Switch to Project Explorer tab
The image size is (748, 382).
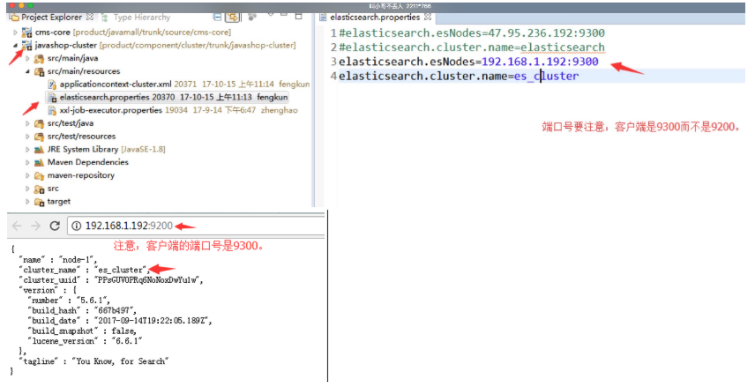[x=52, y=17]
